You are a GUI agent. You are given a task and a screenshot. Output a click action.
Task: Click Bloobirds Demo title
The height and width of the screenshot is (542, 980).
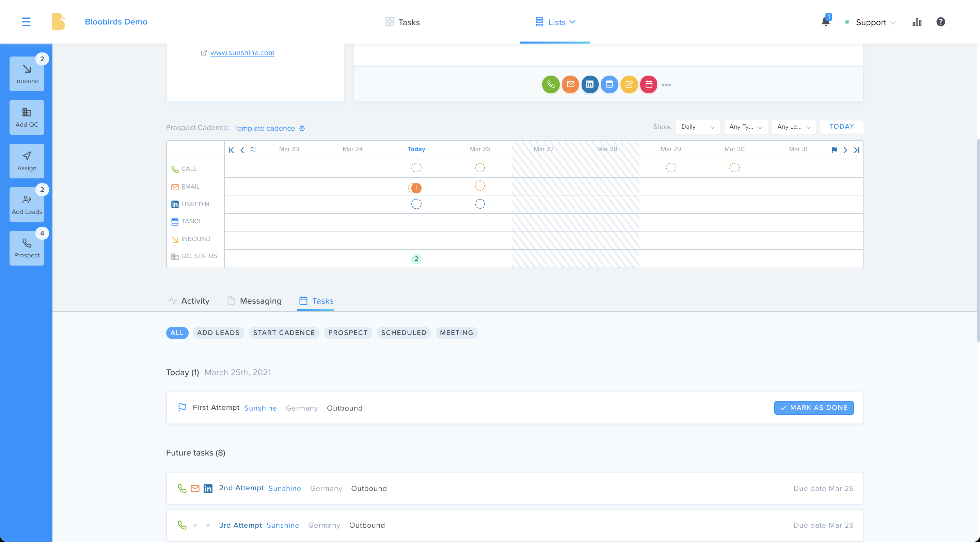pyautogui.click(x=116, y=22)
